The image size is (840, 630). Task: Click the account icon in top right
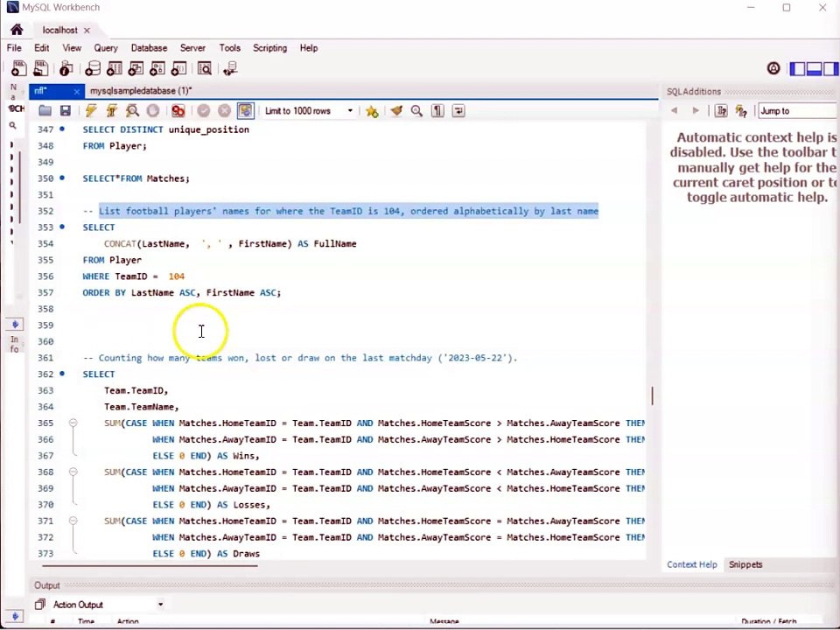coord(773,68)
